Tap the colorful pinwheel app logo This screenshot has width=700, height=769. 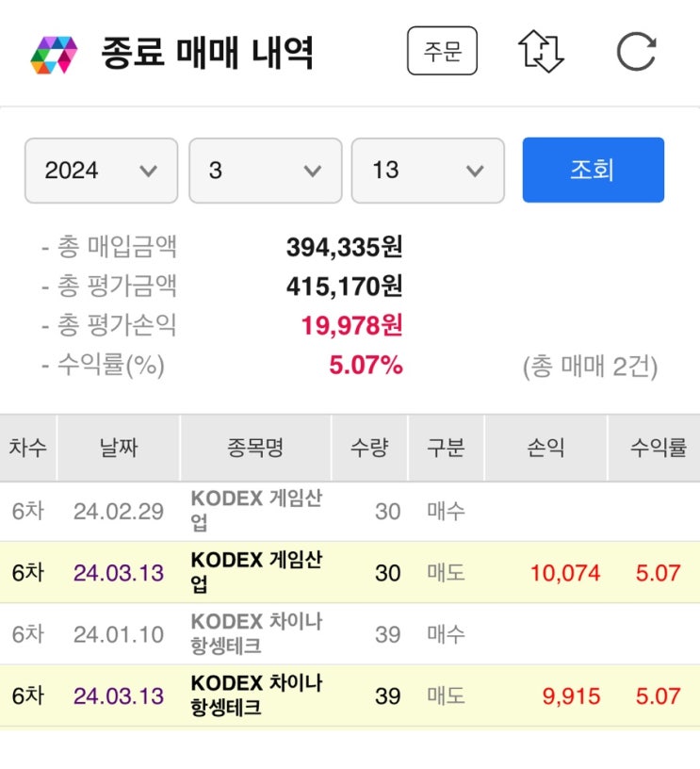pyautogui.click(x=54, y=54)
